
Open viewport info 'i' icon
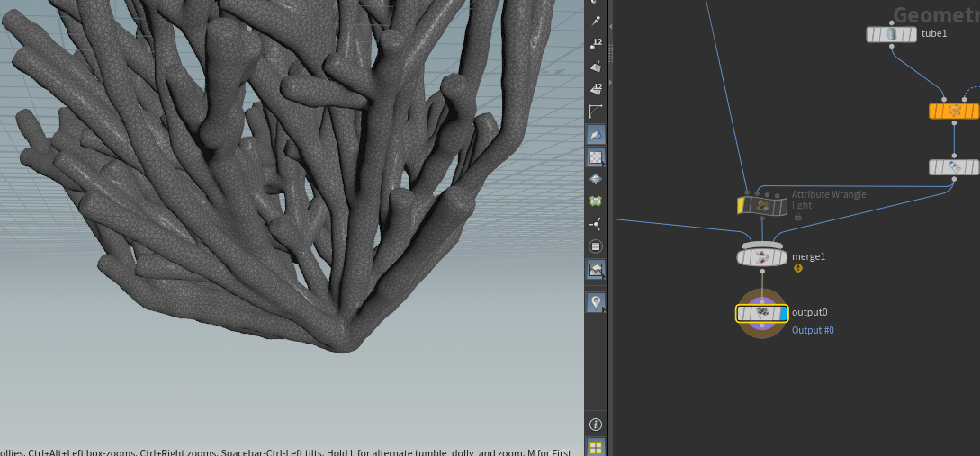click(x=596, y=425)
